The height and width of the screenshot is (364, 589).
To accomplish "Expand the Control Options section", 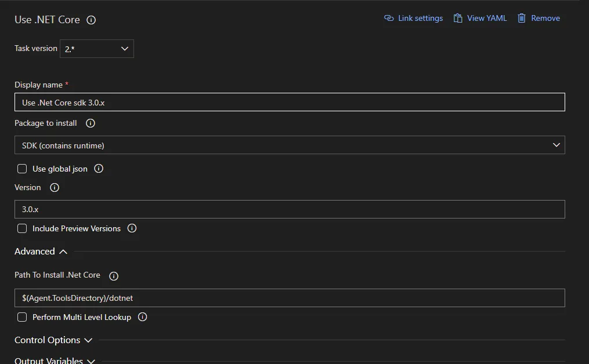I will (x=53, y=340).
